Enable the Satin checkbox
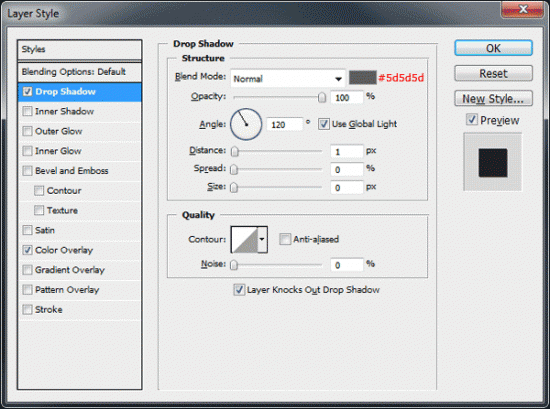The image size is (550, 409). 27,230
